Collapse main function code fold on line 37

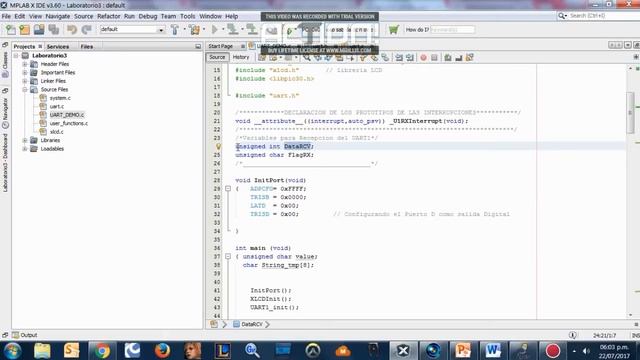[228, 256]
